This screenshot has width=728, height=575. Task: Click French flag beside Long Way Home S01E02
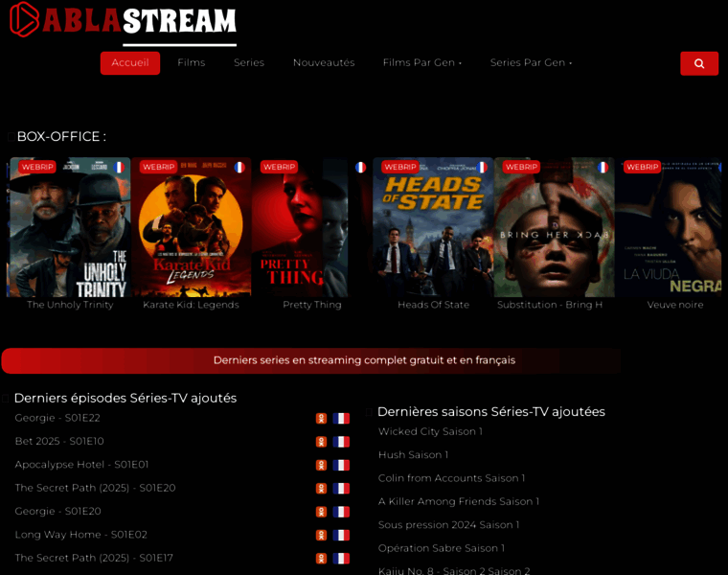(341, 535)
